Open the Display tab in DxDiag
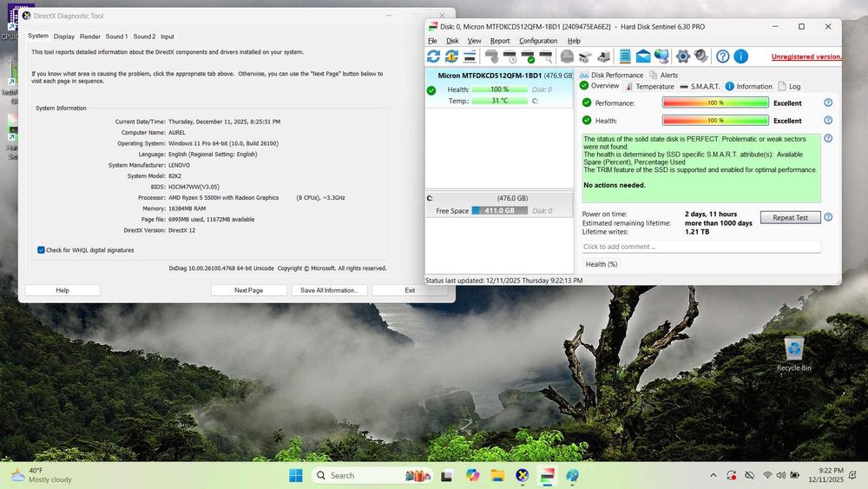Viewport: 868px width, 489px height. (63, 36)
